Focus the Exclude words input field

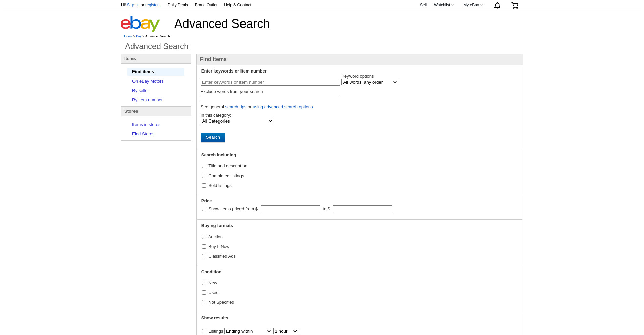pyautogui.click(x=270, y=98)
